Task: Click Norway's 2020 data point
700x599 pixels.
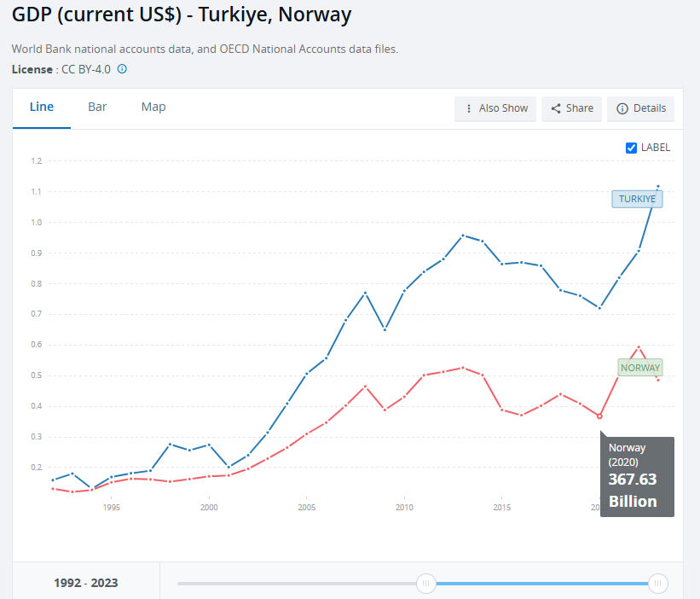Action: pyautogui.click(x=599, y=416)
